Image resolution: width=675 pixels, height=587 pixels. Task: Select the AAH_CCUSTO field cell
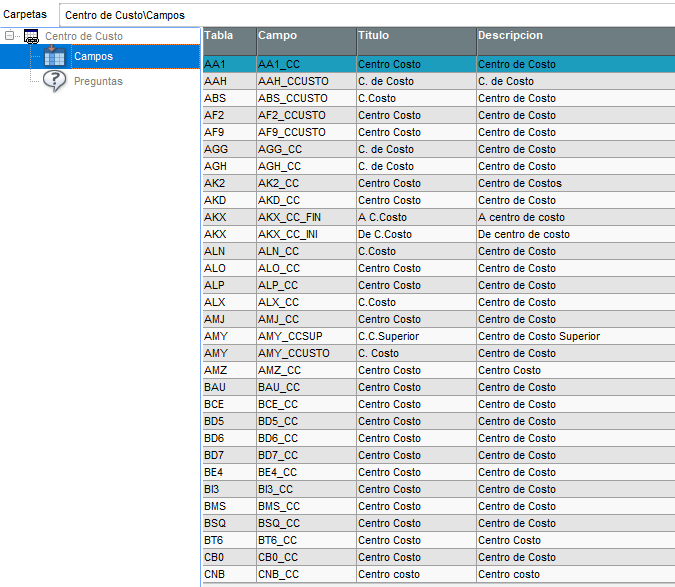click(307, 81)
